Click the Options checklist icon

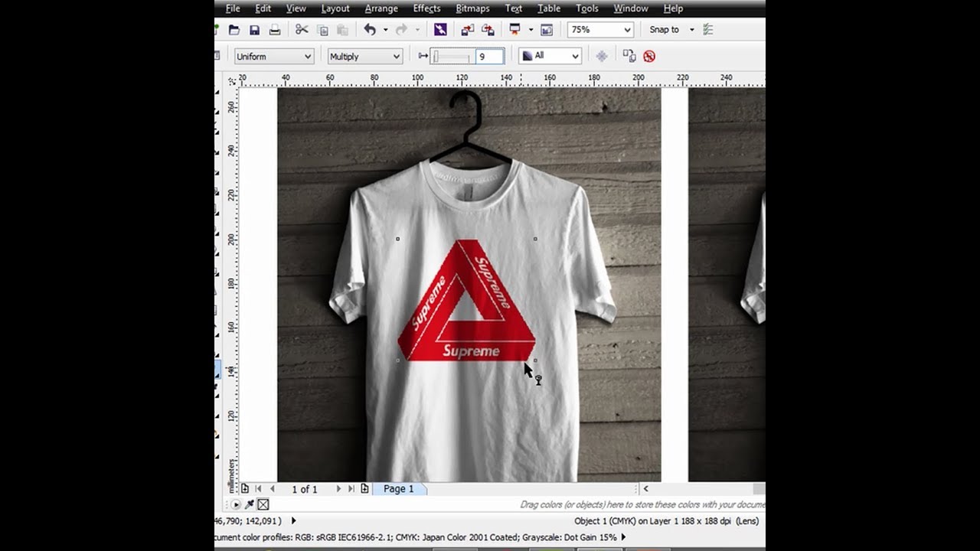[x=708, y=30]
